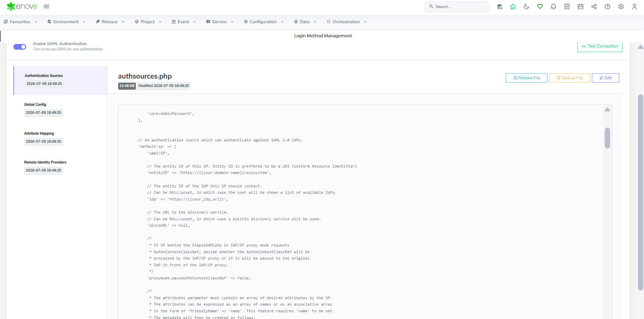The height and width of the screenshot is (319, 644).
Task: Click the Test Connection button
Action: 600,46
